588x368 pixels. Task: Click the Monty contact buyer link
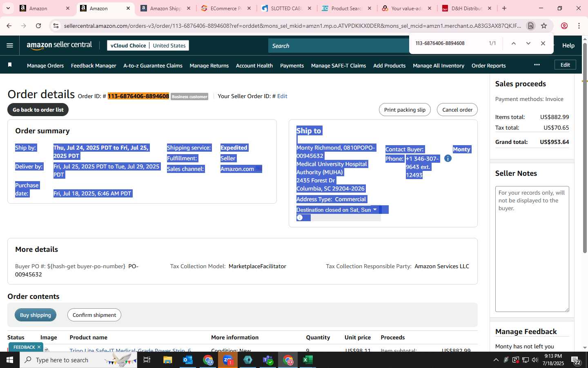tap(461, 149)
